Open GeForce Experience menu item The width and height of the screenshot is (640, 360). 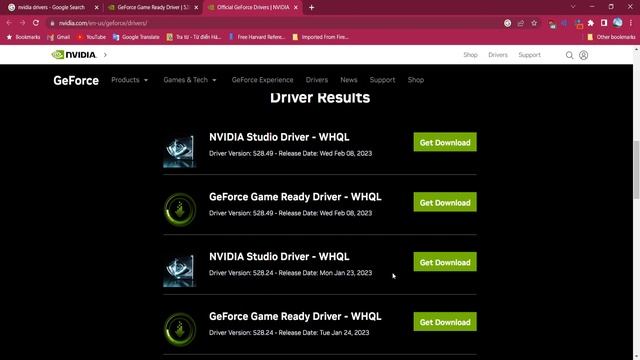(x=262, y=80)
